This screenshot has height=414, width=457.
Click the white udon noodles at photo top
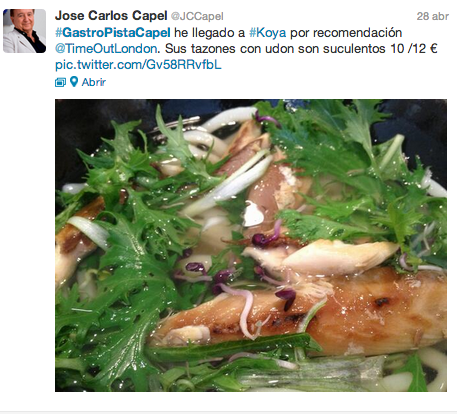(x=230, y=118)
